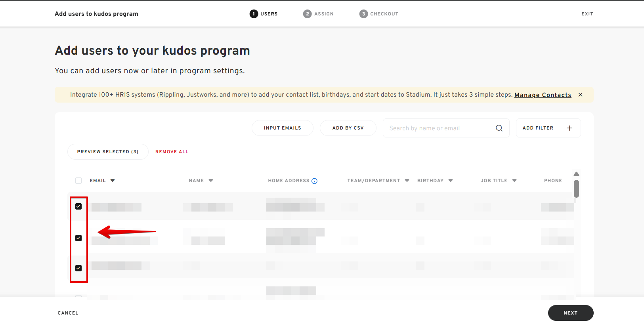Screen dimensions: 644x328
Task: Toggle the select-all checkbox in header
Action: coord(78,181)
